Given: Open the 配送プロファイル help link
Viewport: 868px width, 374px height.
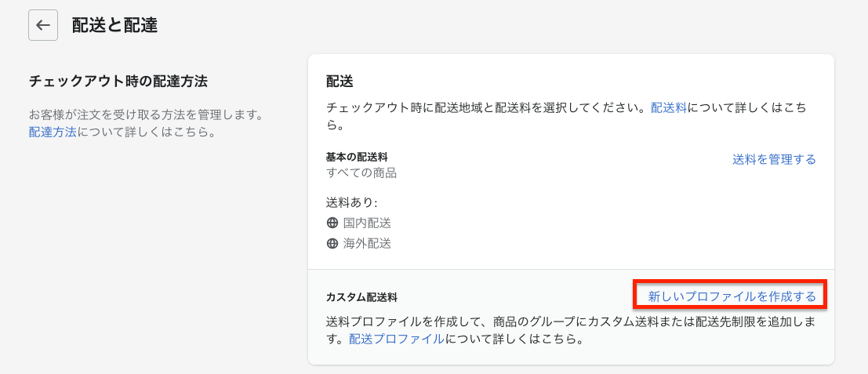Looking at the screenshot, I should [396, 340].
